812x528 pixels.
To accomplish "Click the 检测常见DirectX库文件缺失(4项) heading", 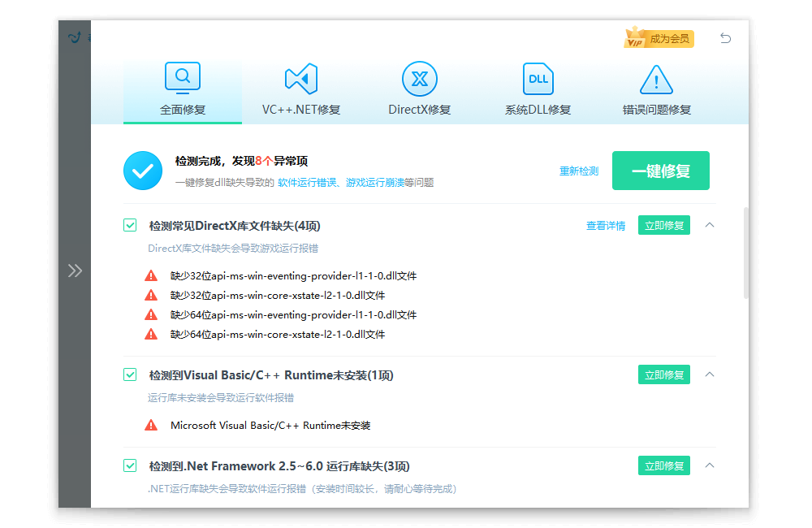I will [235, 226].
